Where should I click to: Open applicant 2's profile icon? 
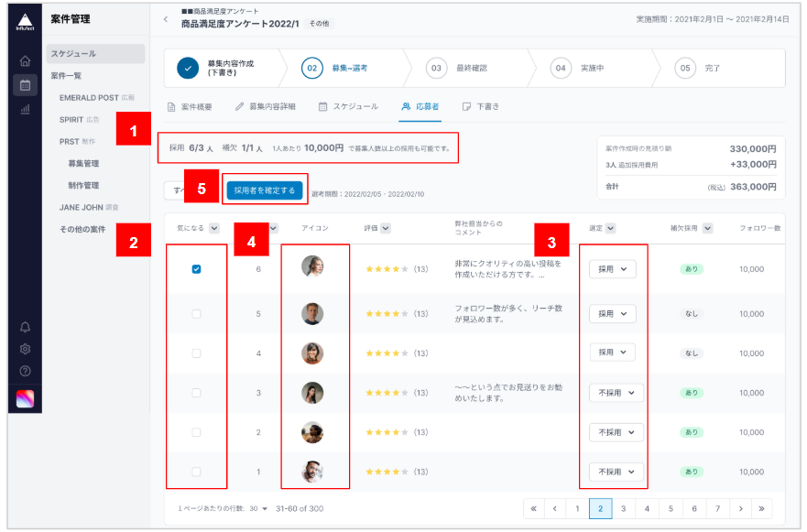(312, 432)
